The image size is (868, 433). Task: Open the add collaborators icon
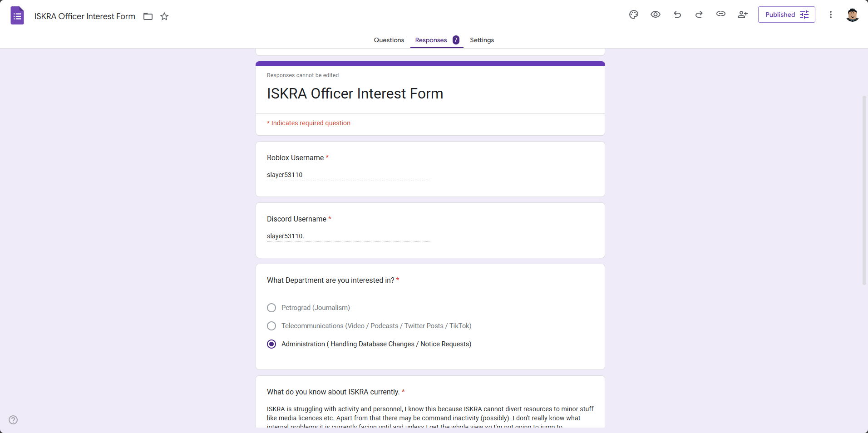743,15
